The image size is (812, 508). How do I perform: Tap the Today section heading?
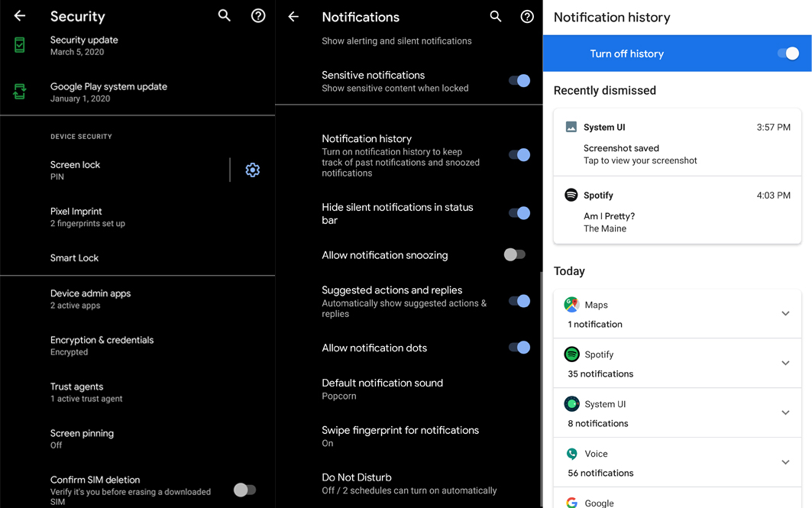pyautogui.click(x=569, y=271)
